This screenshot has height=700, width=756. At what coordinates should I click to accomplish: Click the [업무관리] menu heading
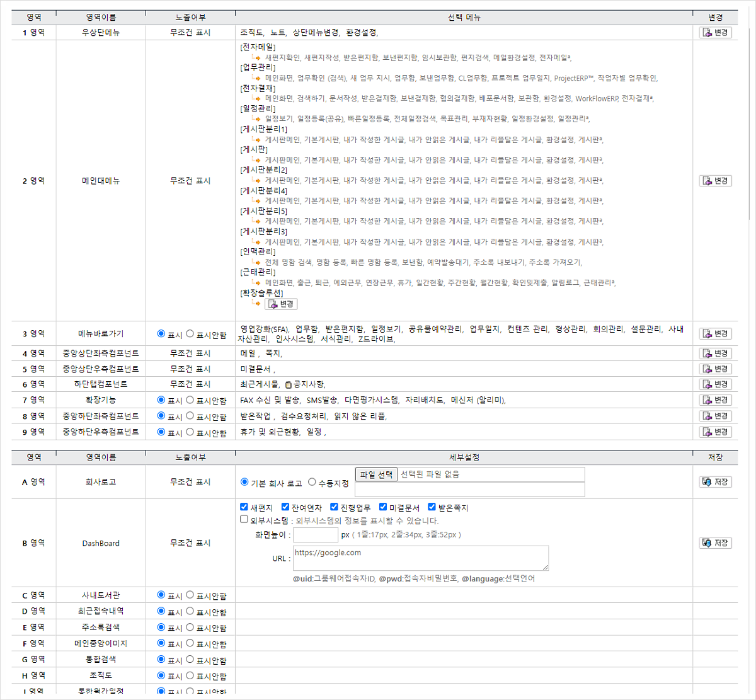point(258,67)
